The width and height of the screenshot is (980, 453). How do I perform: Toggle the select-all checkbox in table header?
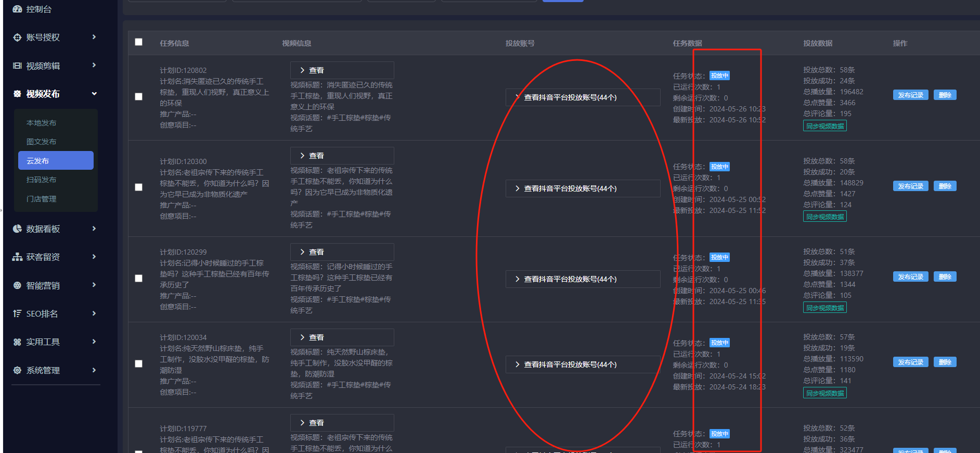[139, 42]
